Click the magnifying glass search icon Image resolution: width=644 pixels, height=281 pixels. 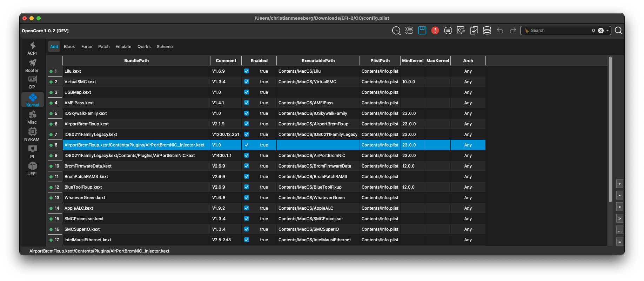click(x=618, y=31)
